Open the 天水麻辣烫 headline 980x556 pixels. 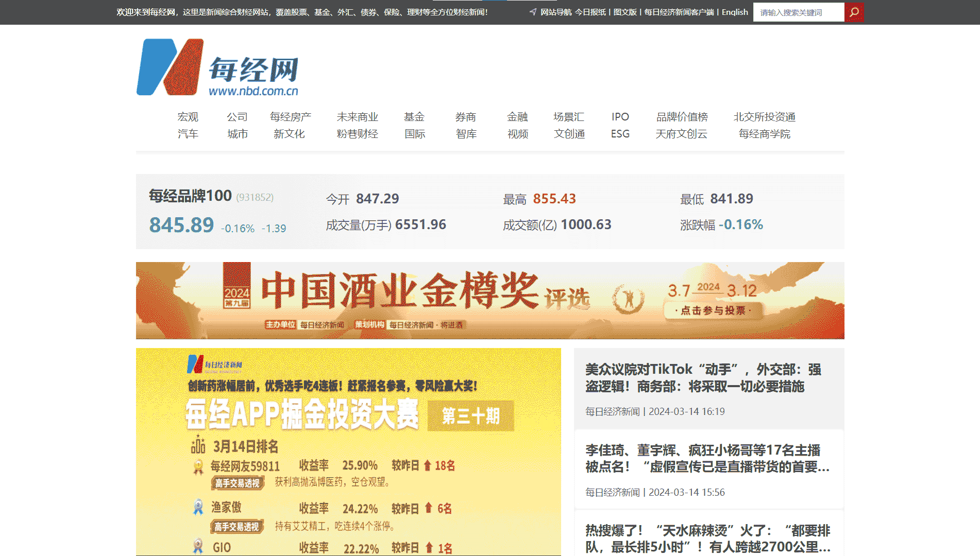[x=708, y=538]
